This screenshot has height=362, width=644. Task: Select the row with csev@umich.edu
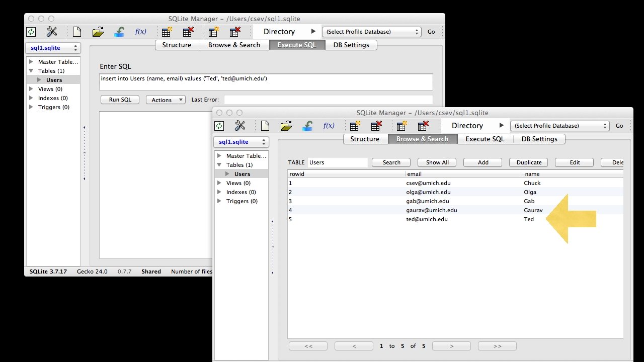[x=455, y=183]
